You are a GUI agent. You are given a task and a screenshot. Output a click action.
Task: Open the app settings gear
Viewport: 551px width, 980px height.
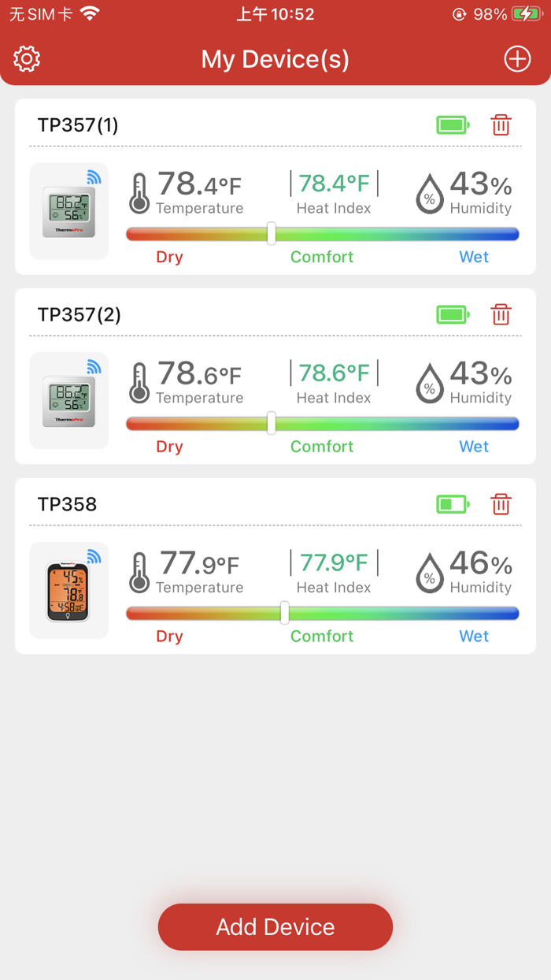(26, 58)
